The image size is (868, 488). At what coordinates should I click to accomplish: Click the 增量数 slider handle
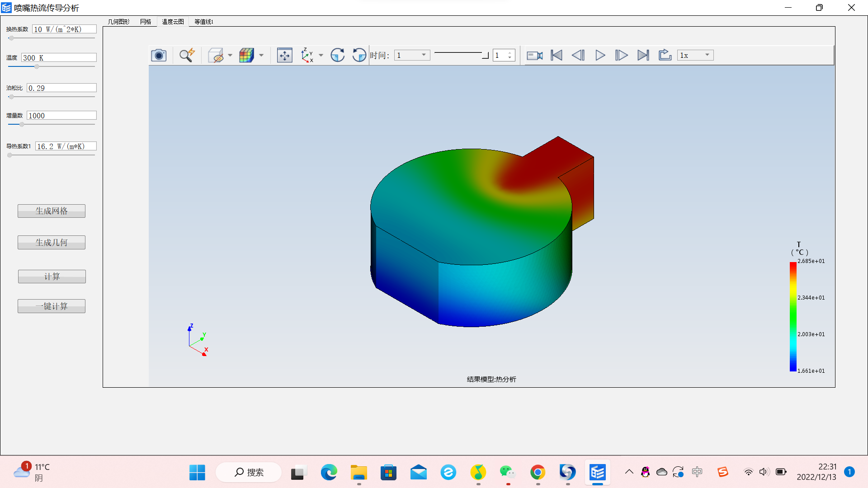pyautogui.click(x=22, y=124)
